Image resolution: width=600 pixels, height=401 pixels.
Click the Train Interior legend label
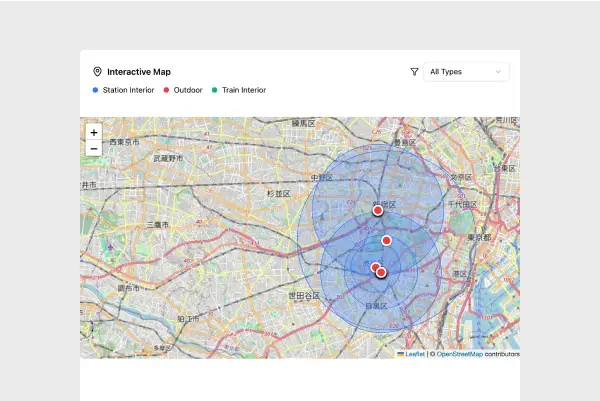click(x=244, y=90)
